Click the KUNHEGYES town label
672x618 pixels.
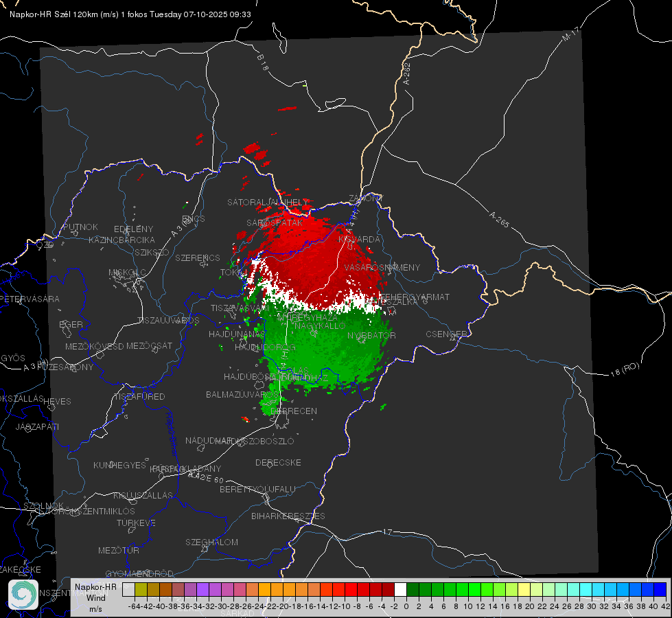coord(119,466)
